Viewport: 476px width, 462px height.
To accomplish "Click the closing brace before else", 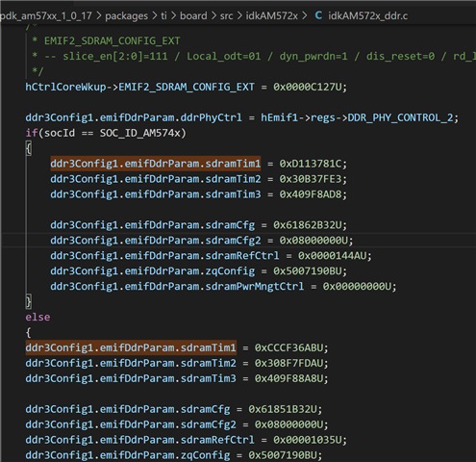I will coord(29,301).
